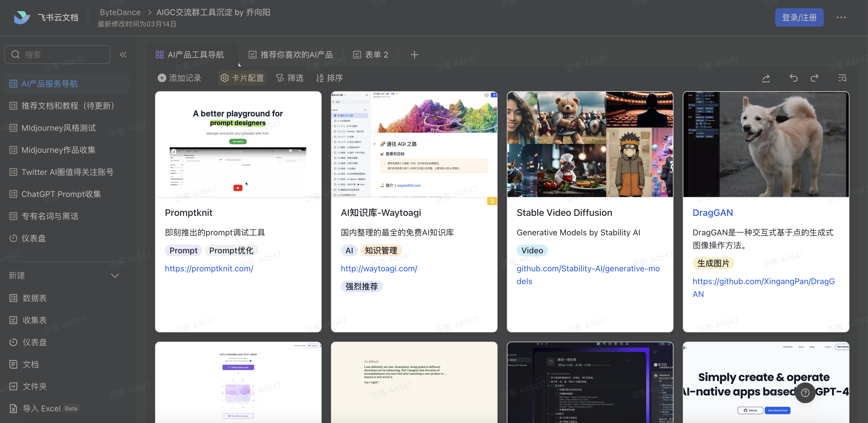Click the Excel icon beside 导入 Excel
The width and height of the screenshot is (868, 423).
coord(13,408)
